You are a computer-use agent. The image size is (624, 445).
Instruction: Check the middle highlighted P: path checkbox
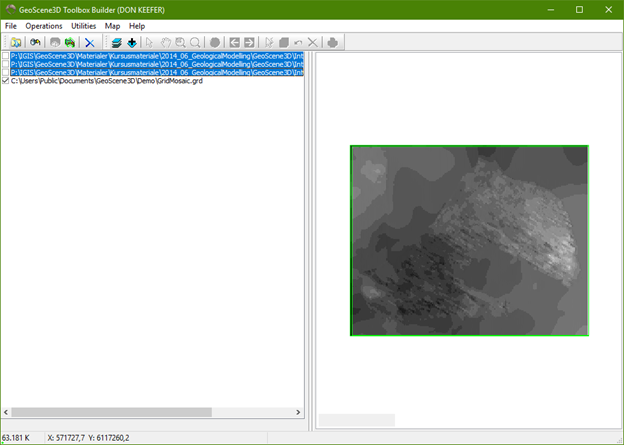click(x=6, y=64)
